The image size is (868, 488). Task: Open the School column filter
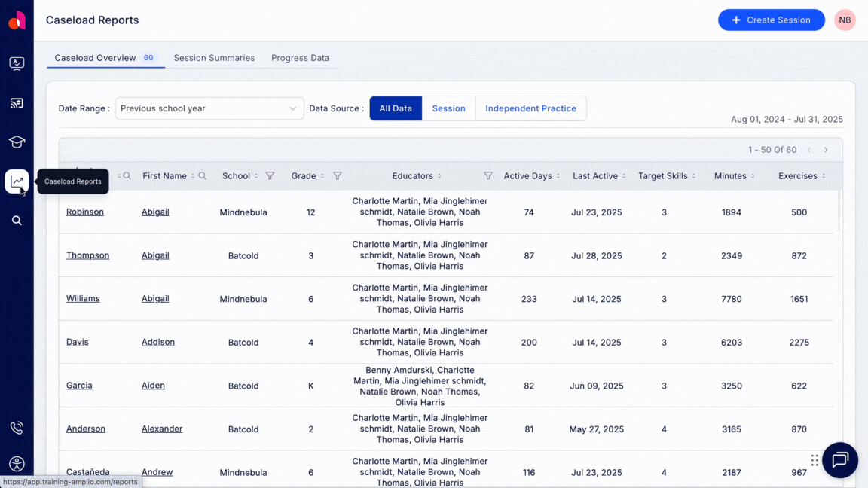270,176
